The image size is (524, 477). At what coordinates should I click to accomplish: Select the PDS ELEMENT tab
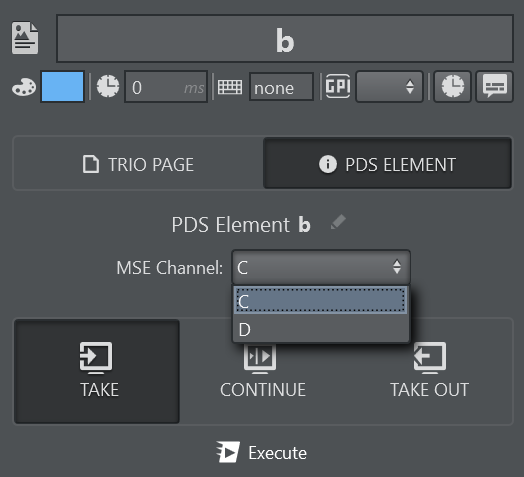click(388, 163)
